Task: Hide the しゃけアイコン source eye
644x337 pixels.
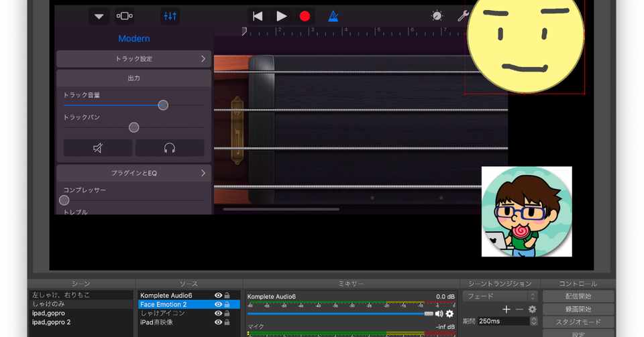Action: coord(218,314)
